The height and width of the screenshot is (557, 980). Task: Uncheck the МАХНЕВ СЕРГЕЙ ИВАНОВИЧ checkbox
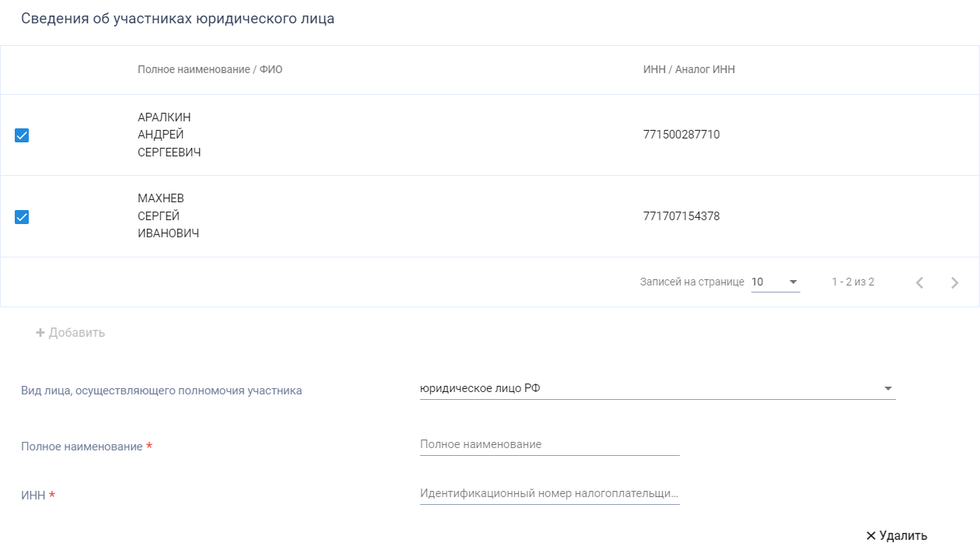(x=22, y=217)
